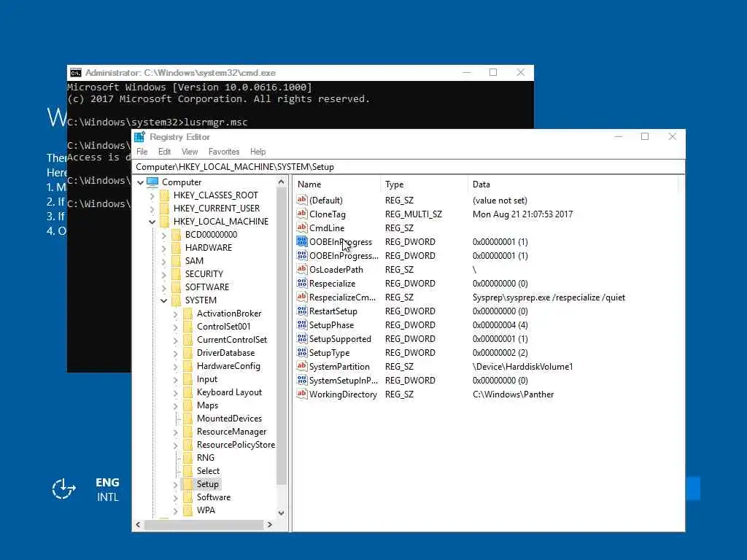Collapse the SYSTEM key
Screen dimensions: 747x560
click(x=164, y=300)
